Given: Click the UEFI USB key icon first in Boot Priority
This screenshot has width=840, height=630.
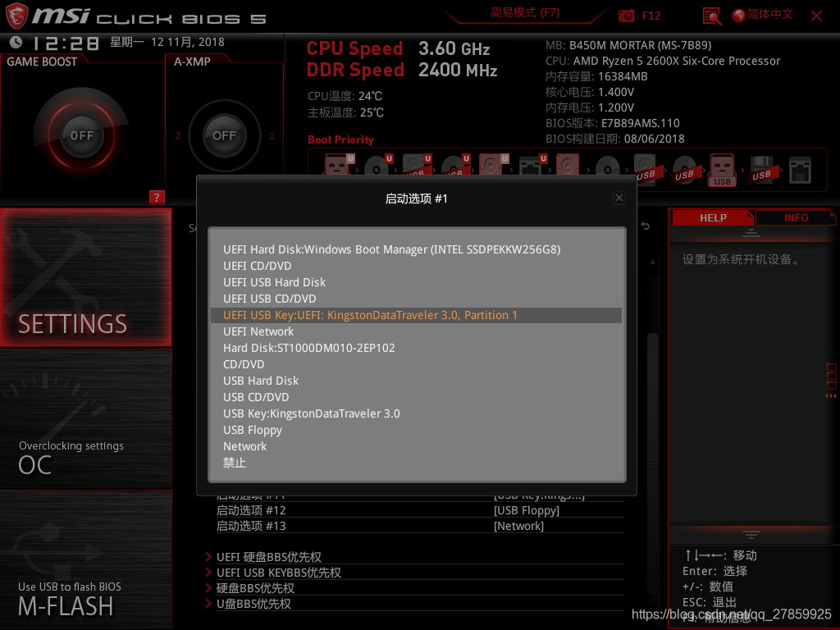Looking at the screenshot, I should pos(339,164).
